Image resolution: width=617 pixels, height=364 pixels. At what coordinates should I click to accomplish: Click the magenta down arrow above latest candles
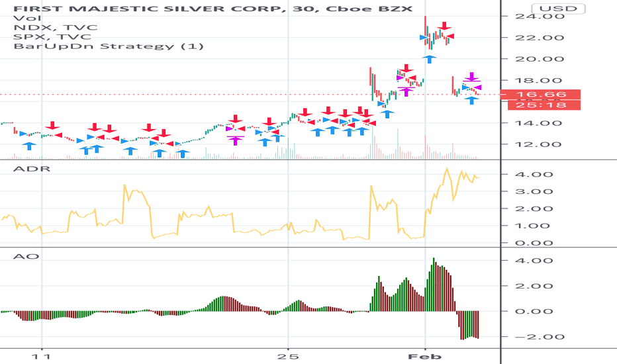coord(471,76)
